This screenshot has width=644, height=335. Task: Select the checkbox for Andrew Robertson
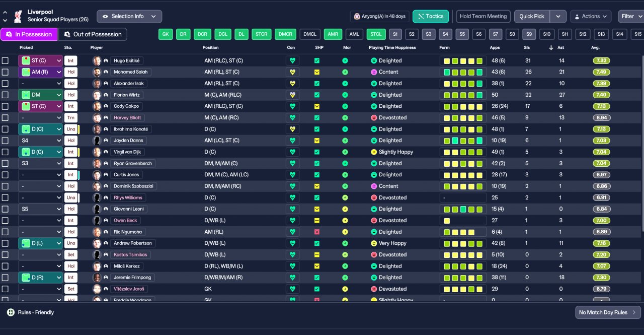(5, 243)
